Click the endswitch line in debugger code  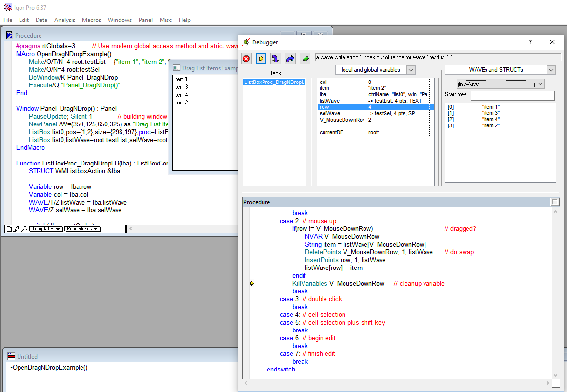[281, 369]
